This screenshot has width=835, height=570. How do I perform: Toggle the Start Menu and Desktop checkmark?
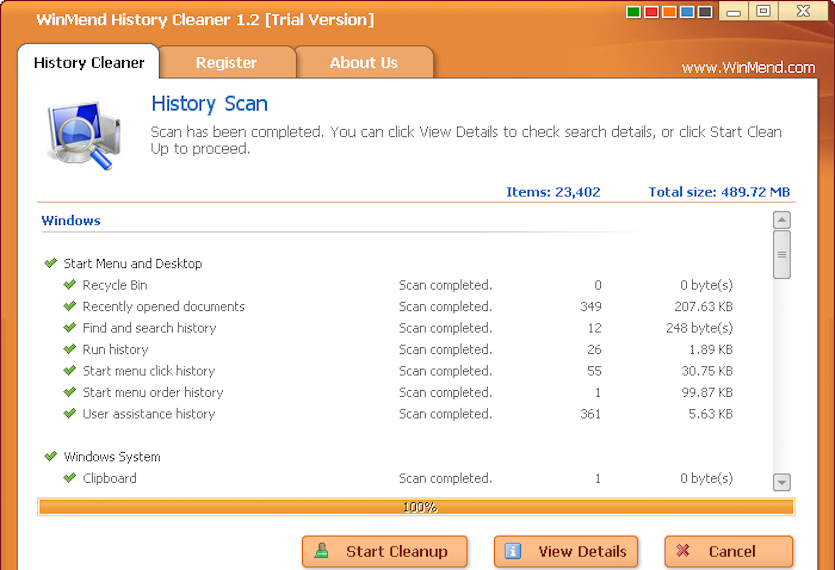coord(51,263)
